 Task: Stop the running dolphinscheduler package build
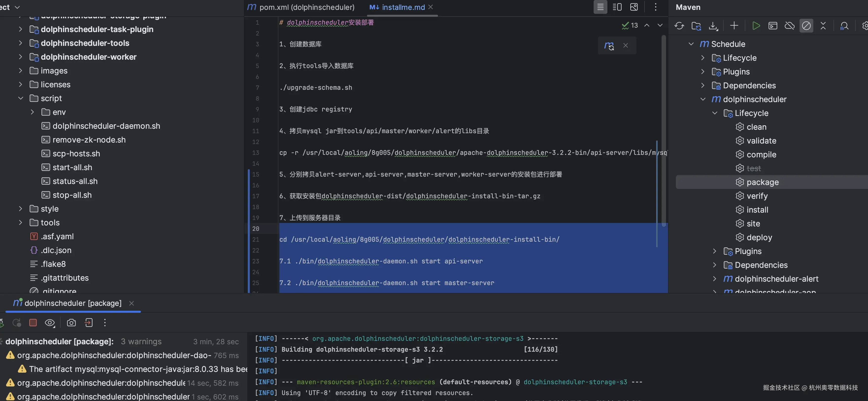pos(33,322)
